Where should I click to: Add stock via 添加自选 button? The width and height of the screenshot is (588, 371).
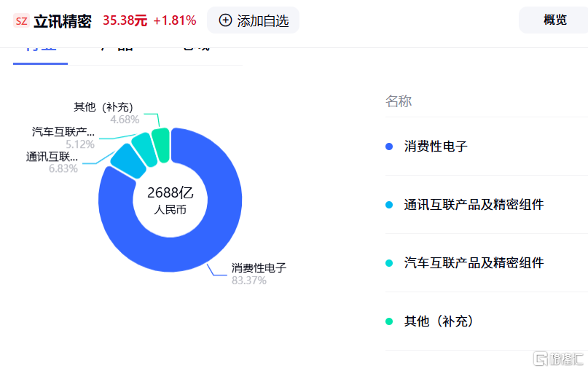253,20
